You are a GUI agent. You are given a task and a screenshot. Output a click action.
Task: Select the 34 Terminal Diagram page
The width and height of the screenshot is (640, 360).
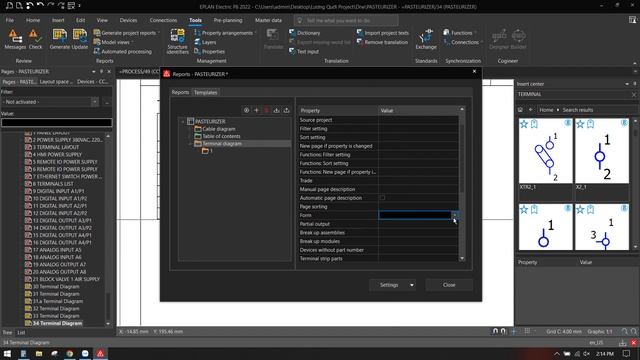click(x=57, y=323)
